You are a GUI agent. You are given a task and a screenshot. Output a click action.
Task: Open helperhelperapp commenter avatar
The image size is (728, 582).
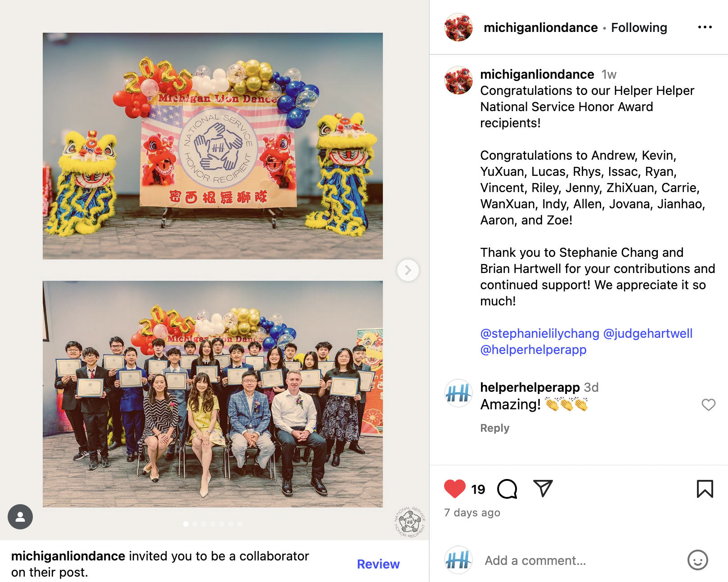(x=458, y=393)
